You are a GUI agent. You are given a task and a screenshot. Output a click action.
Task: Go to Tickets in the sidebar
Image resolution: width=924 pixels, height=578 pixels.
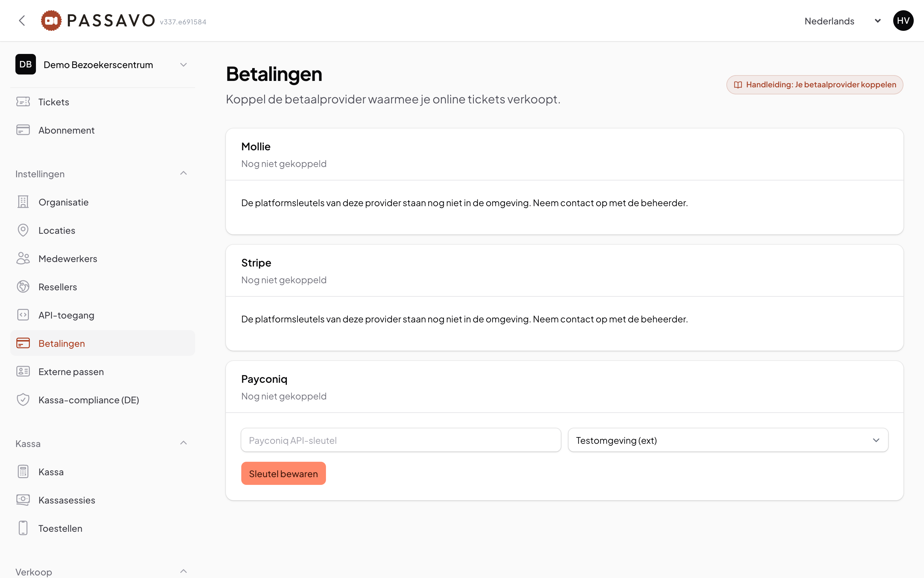103,102
